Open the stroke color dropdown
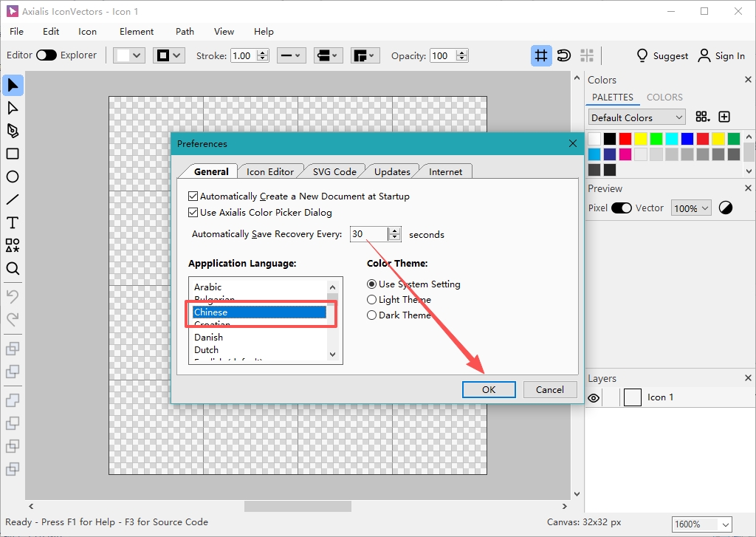756x537 pixels. click(x=169, y=55)
